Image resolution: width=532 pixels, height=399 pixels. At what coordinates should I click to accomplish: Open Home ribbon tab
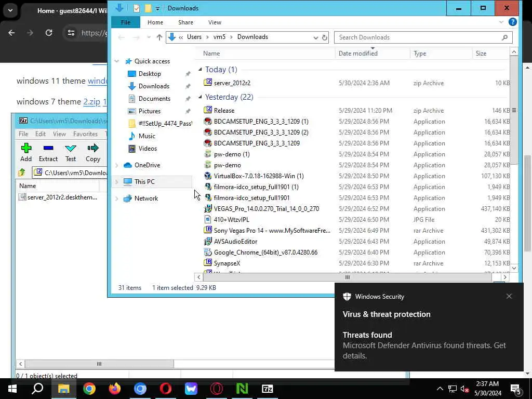click(155, 22)
